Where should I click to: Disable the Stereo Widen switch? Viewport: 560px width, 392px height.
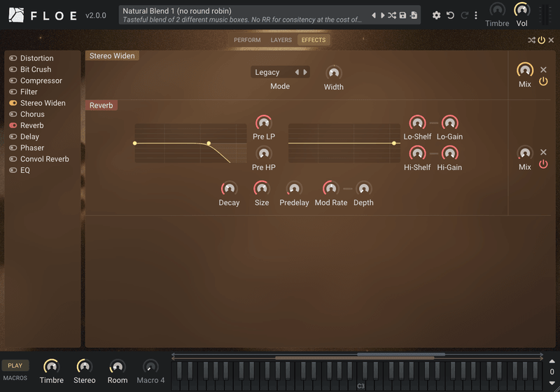13,103
